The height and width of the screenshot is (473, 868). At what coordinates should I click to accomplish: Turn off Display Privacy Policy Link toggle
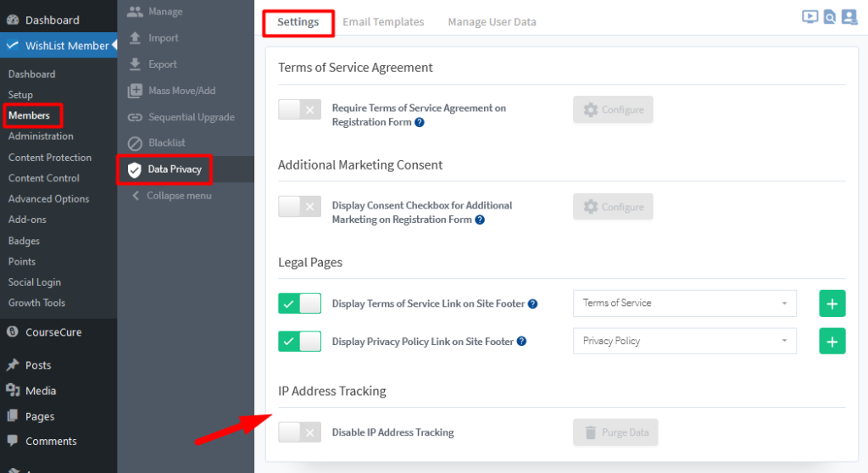click(x=299, y=341)
